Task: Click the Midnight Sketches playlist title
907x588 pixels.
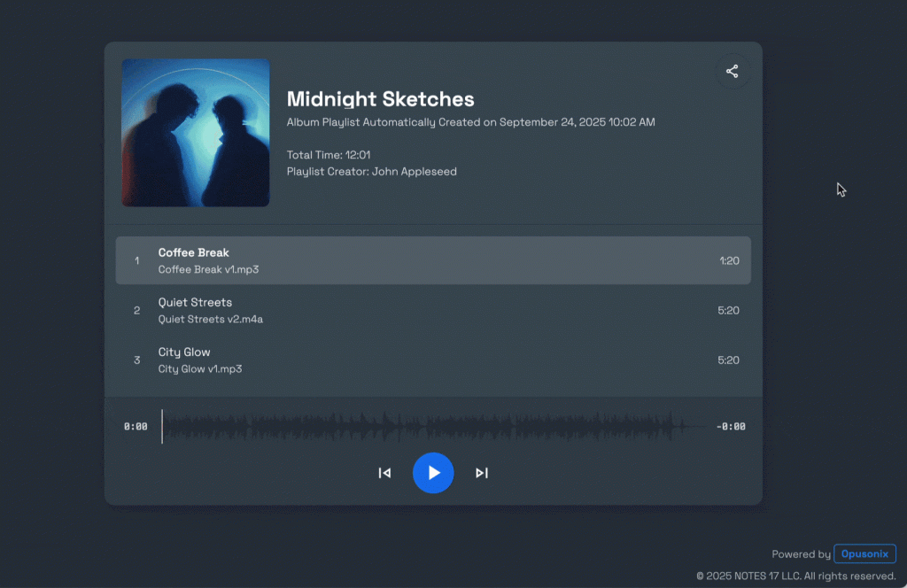Action: (380, 99)
